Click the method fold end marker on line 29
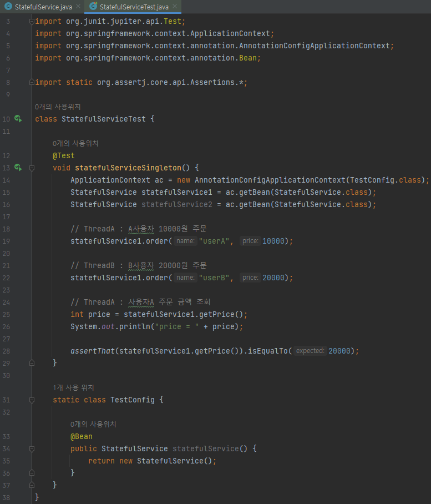 [x=32, y=363]
